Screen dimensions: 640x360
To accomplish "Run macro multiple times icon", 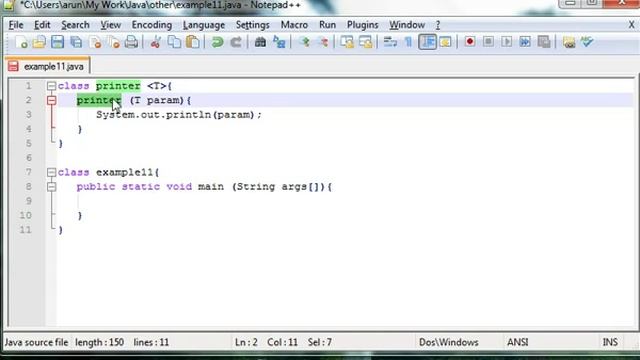I will click(x=525, y=42).
